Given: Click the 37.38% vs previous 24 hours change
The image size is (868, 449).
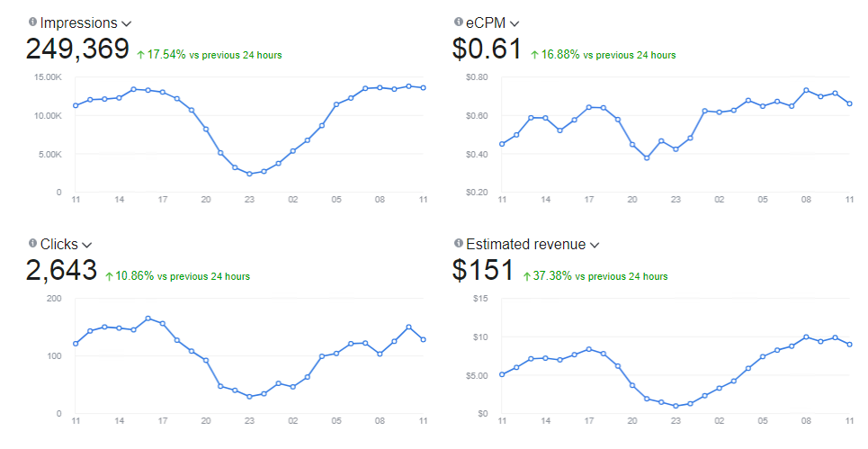Looking at the screenshot, I should 595,276.
